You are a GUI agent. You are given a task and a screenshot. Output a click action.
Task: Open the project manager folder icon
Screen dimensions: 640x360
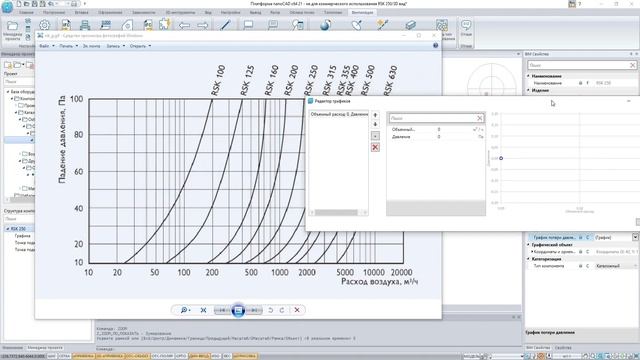coord(12,26)
